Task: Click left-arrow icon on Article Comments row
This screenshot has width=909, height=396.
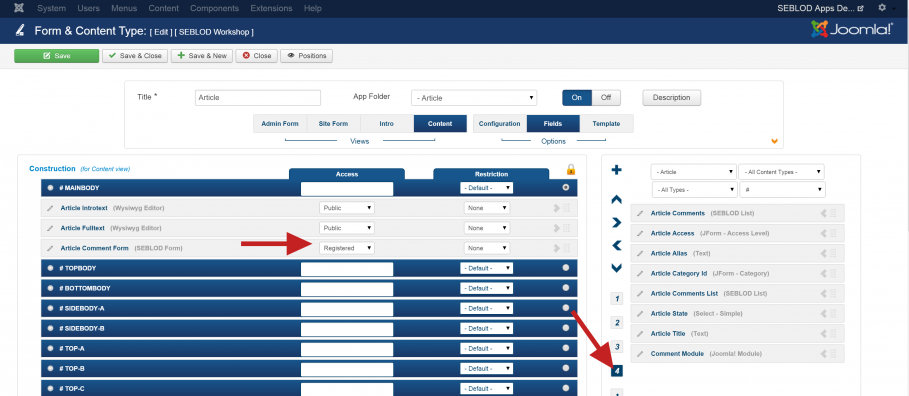Action: tap(823, 213)
